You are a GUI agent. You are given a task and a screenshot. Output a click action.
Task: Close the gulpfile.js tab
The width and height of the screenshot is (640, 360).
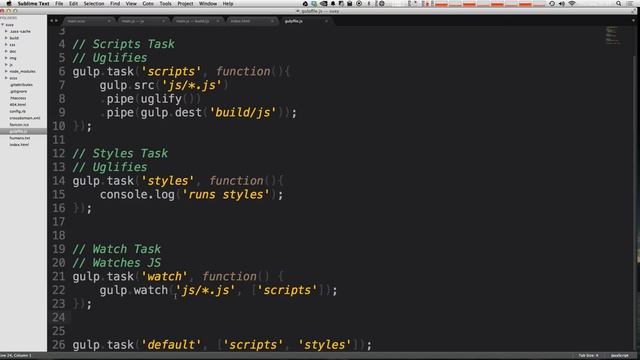[x=326, y=21]
